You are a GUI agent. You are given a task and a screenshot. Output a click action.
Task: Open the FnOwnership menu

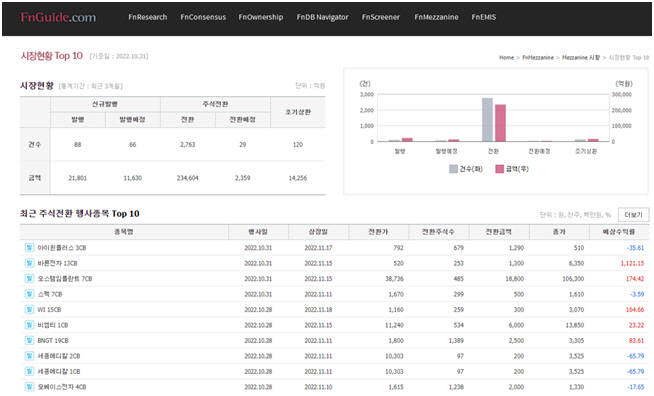tap(261, 17)
